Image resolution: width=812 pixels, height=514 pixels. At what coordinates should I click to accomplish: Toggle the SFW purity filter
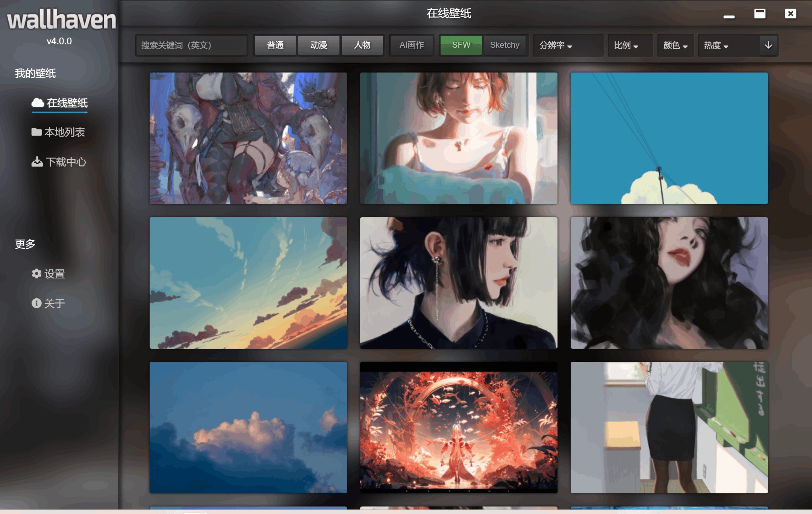(461, 45)
